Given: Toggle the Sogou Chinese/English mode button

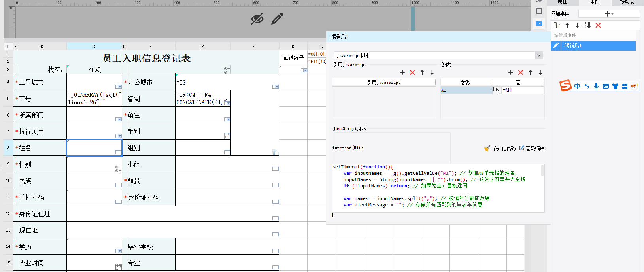Looking at the screenshot, I should tap(577, 86).
